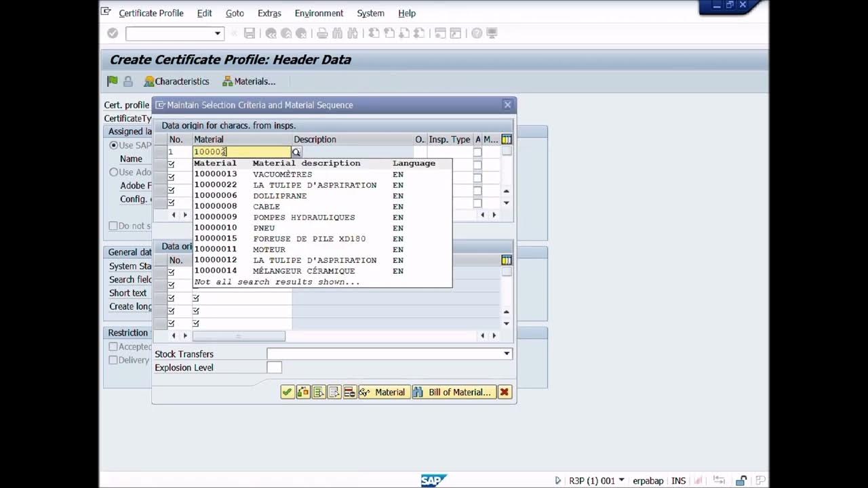Click the Find Next binoculars icon
Image resolution: width=868 pixels, height=488 pixels.
(352, 33)
